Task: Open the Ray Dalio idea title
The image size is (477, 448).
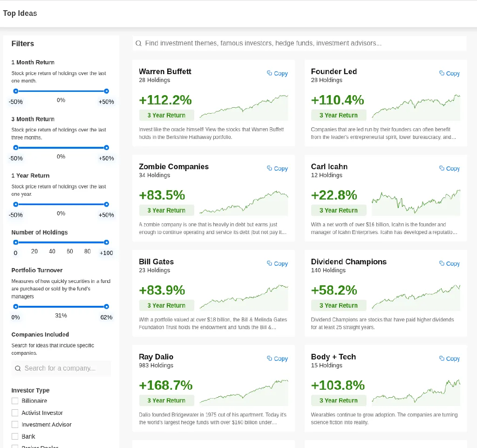Action: tap(156, 357)
